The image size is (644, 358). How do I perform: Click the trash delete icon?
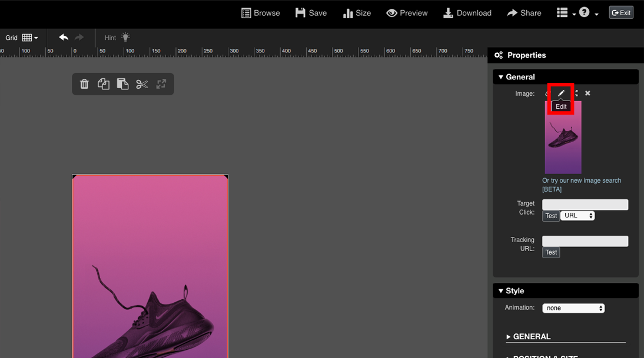pyautogui.click(x=84, y=84)
